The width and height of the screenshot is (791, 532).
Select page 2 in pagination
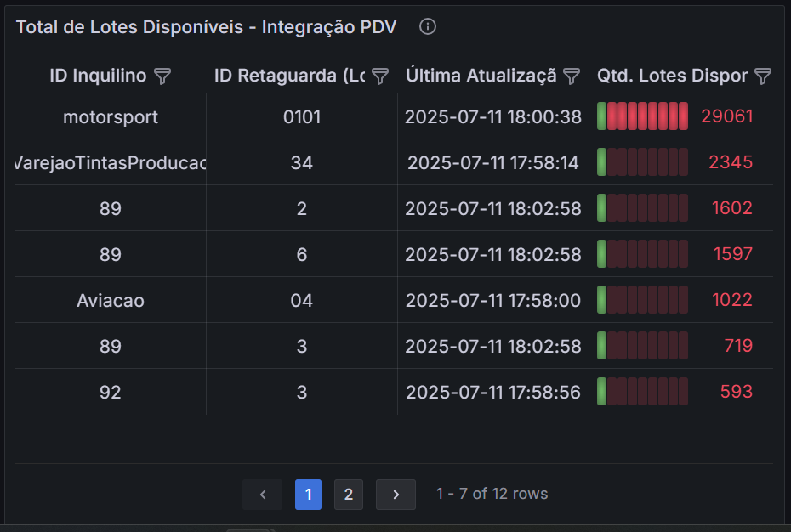pyautogui.click(x=348, y=494)
